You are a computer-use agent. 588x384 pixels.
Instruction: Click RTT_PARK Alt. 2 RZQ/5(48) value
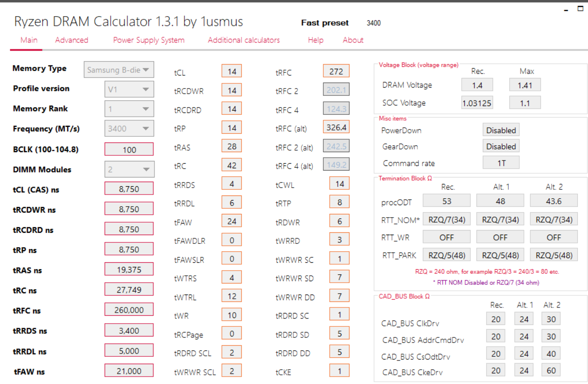click(554, 255)
